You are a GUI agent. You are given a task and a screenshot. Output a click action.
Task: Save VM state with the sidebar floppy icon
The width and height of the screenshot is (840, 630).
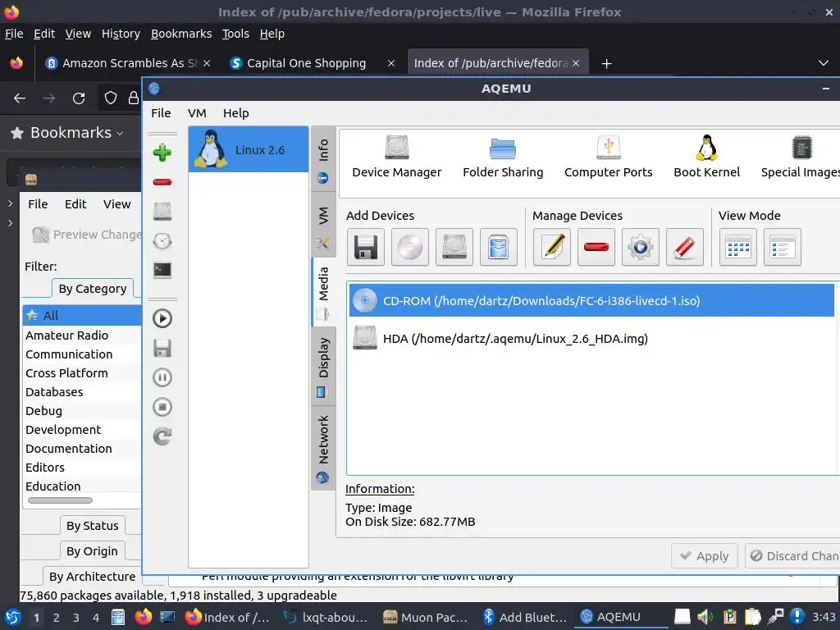(x=162, y=348)
